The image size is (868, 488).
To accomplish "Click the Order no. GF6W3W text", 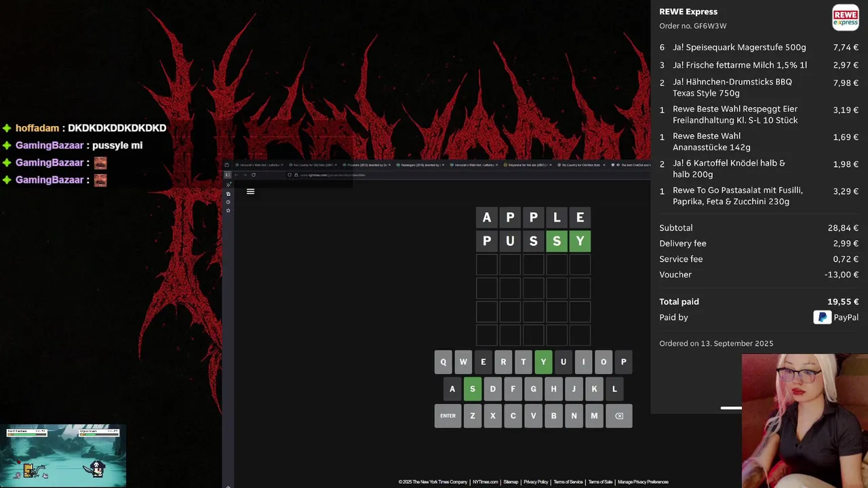I will 692,26.
